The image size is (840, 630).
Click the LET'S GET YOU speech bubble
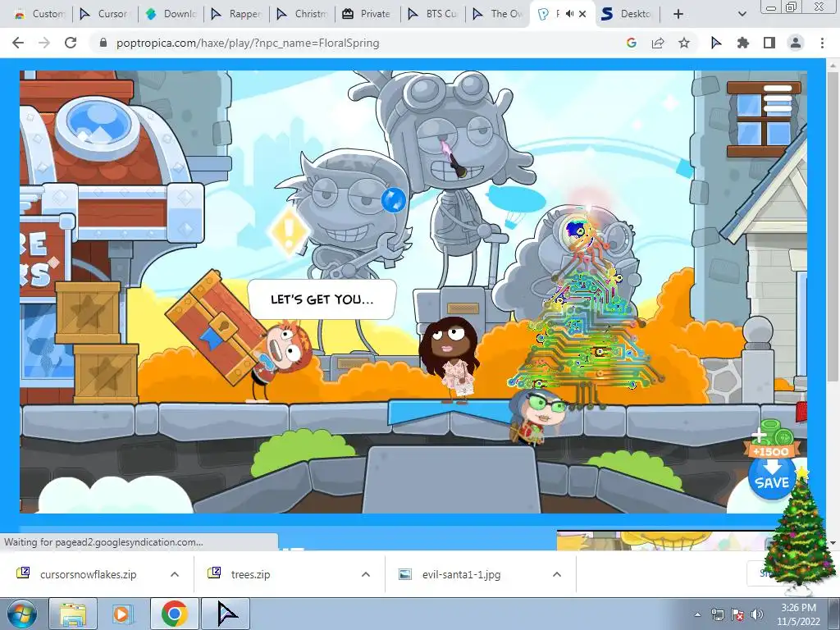322,299
